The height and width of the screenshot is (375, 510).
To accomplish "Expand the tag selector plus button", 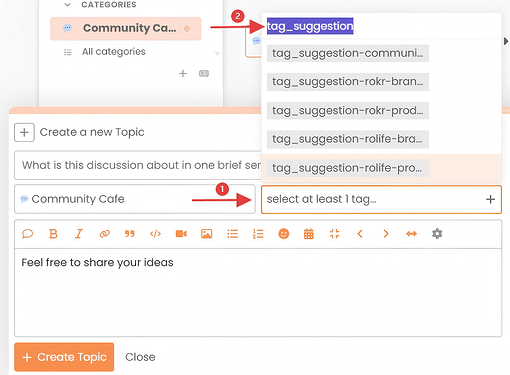I will pyautogui.click(x=490, y=199).
